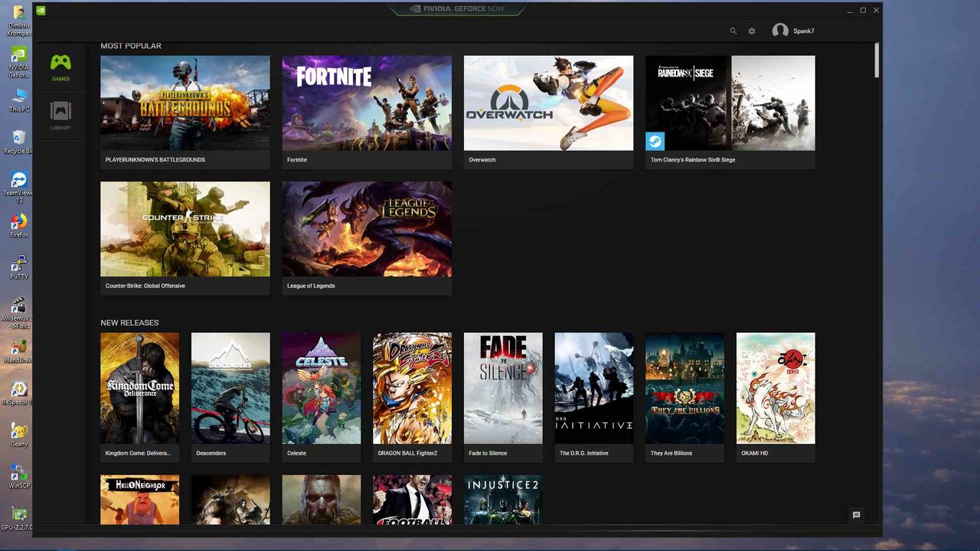Open PuTTY desktop shortcut
This screenshot has height=551, width=980.
pos(19,268)
